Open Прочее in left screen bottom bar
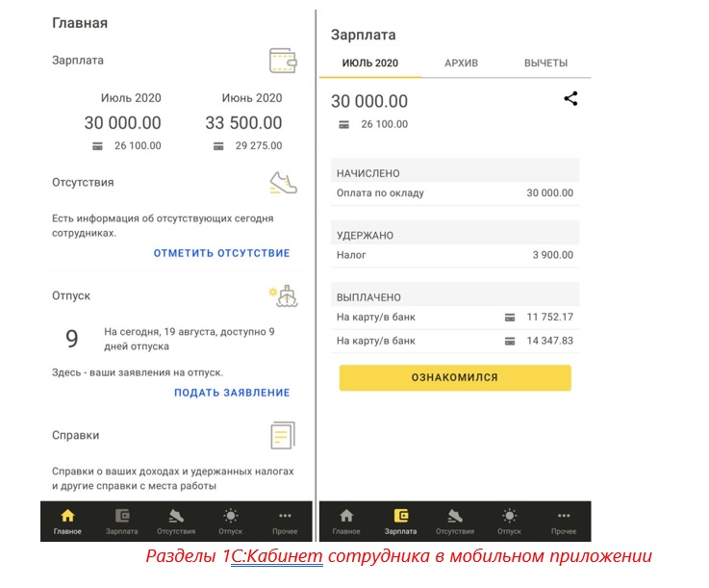This screenshot has height=588, width=709. [285, 522]
